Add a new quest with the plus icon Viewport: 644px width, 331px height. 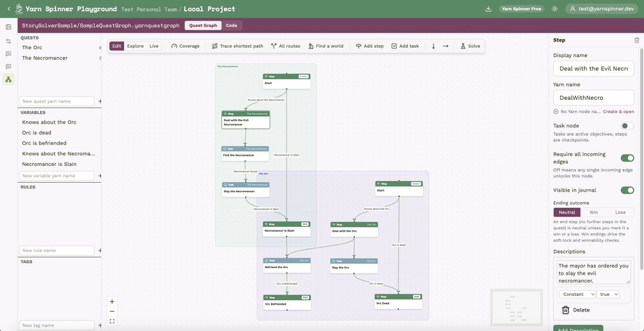pos(99,101)
